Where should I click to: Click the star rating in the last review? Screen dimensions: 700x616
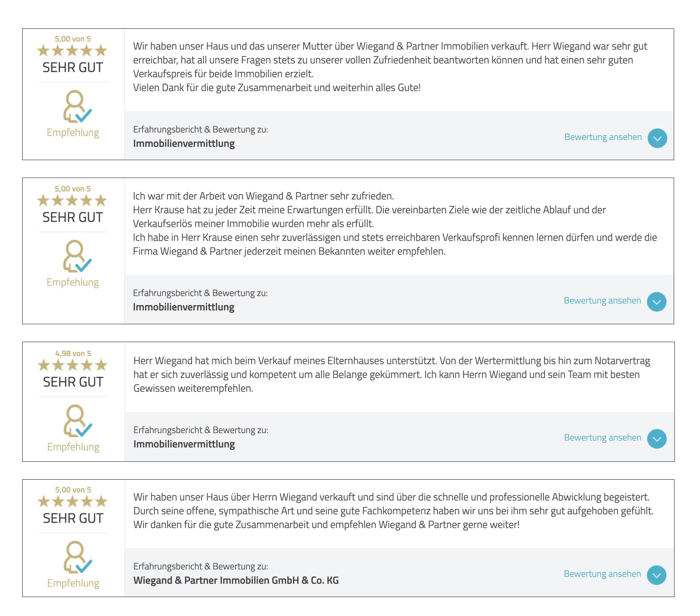73,501
